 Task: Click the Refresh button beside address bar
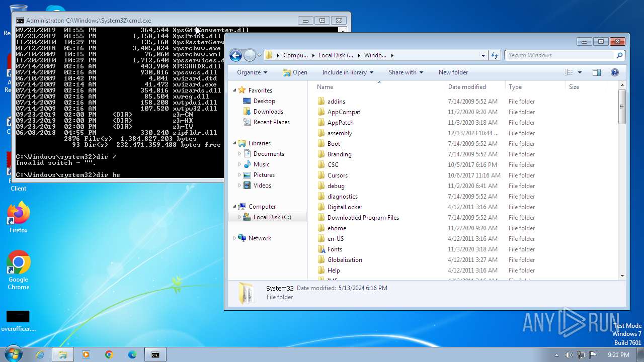tap(495, 55)
